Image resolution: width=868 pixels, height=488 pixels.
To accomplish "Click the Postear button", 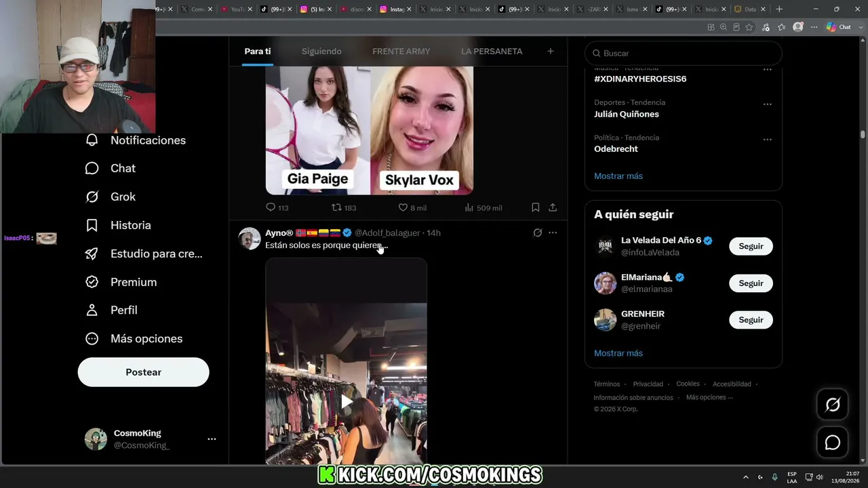I will click(144, 372).
